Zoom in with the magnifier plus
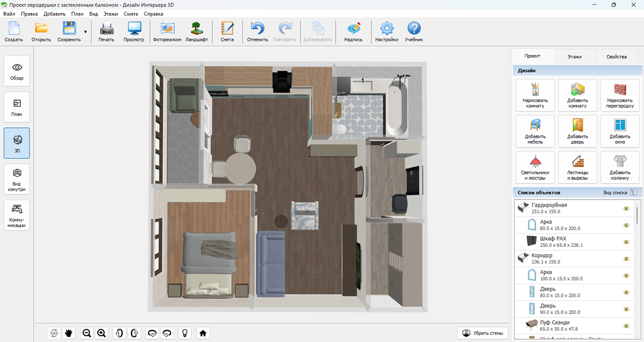 (x=101, y=333)
